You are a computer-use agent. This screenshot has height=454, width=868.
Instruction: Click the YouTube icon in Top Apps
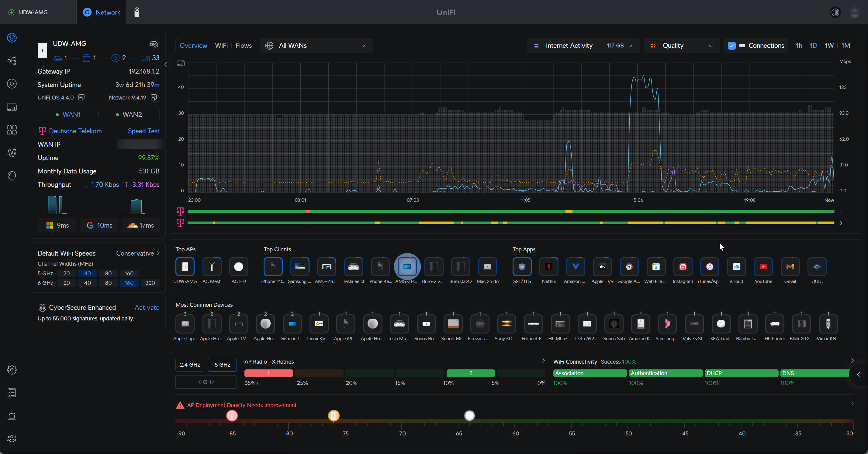point(763,267)
